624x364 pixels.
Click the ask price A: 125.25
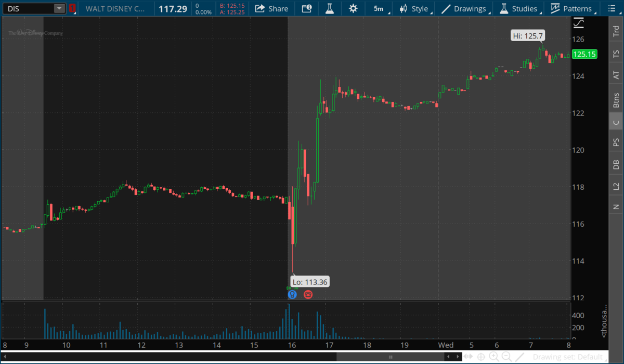(x=232, y=12)
